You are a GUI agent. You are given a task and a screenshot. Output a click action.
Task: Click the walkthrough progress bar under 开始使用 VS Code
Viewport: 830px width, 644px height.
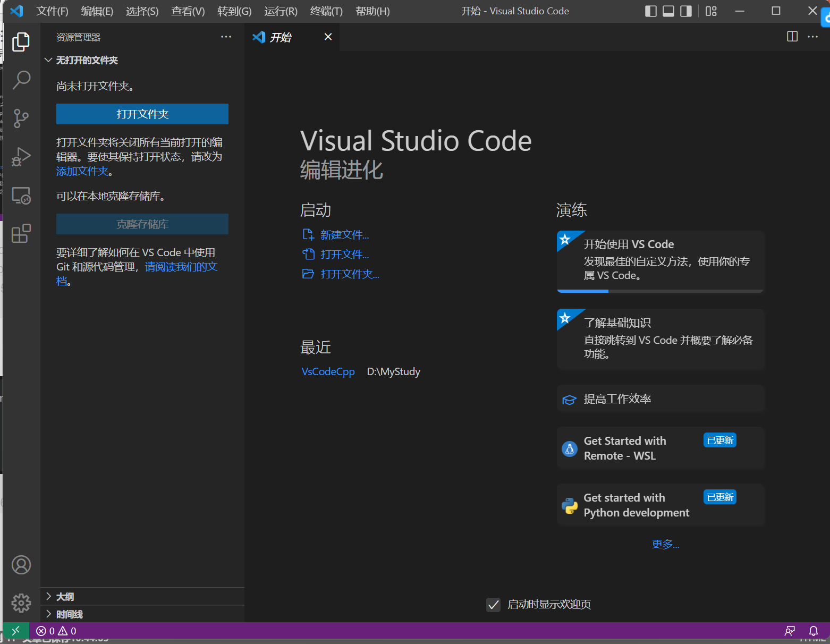click(660, 291)
